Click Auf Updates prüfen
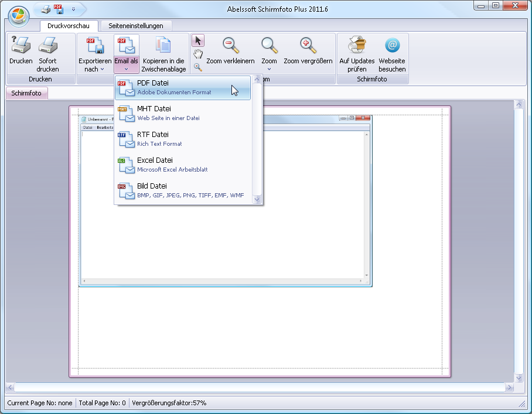Image resolution: width=532 pixels, height=414 pixels. 357,54
